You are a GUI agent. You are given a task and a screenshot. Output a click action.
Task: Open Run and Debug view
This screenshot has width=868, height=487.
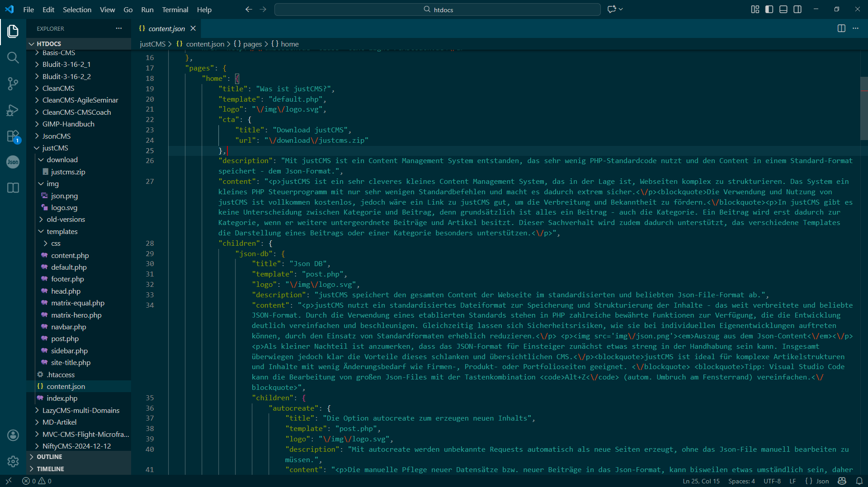(13, 110)
